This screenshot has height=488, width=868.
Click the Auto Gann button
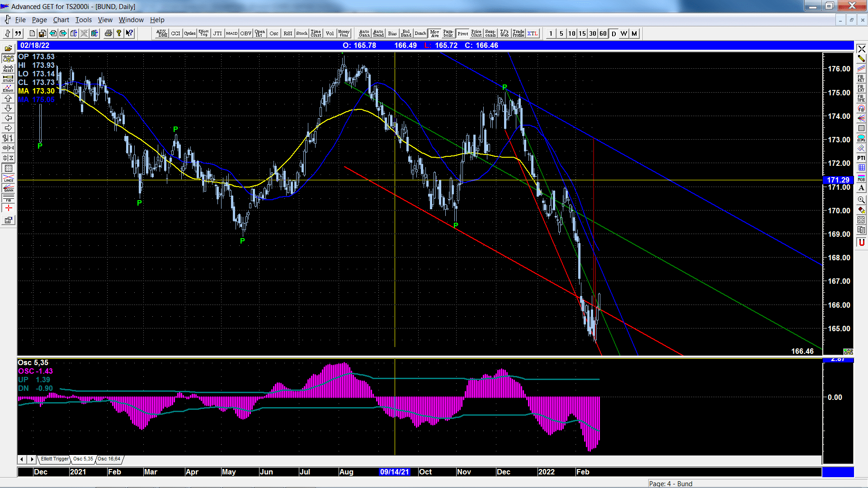tap(364, 33)
